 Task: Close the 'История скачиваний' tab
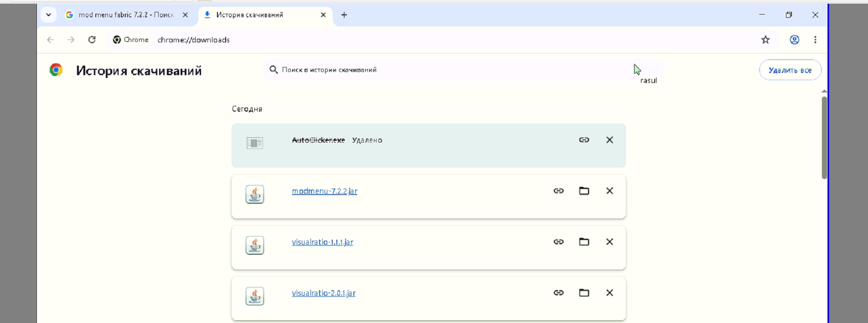point(323,15)
